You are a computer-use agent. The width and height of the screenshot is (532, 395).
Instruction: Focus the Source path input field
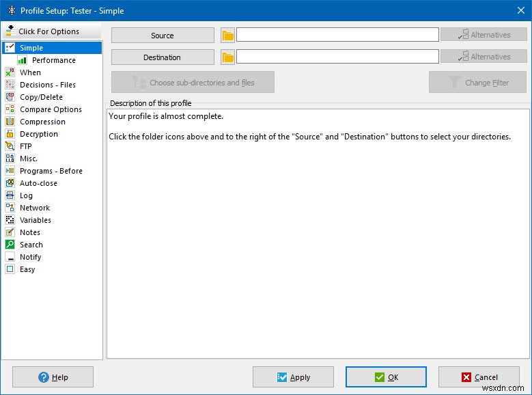(x=337, y=35)
